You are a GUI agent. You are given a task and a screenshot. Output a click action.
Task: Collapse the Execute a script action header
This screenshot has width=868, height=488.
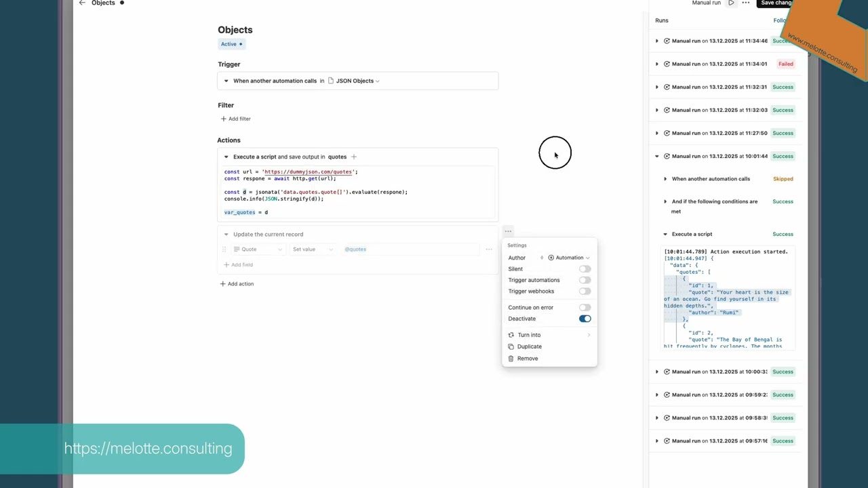pyautogui.click(x=226, y=157)
